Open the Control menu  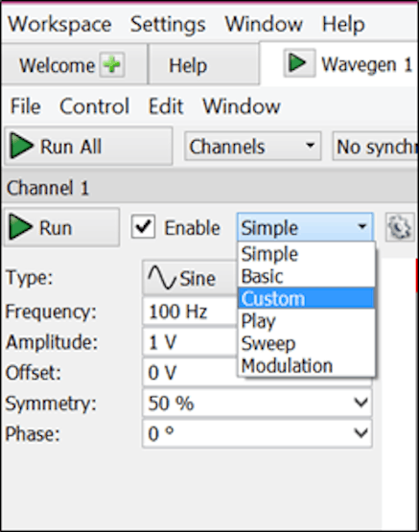click(94, 105)
